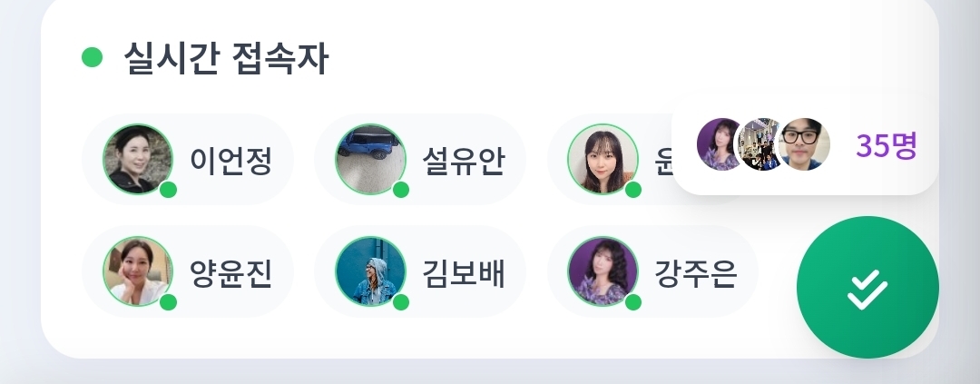This screenshot has height=384, width=980.
Task: Select the name label 김보배
Action: [463, 272]
